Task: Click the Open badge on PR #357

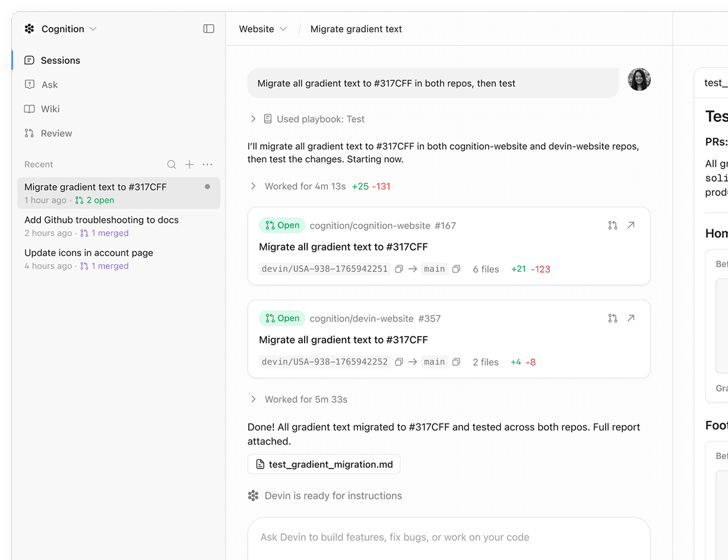Action: [x=282, y=318]
